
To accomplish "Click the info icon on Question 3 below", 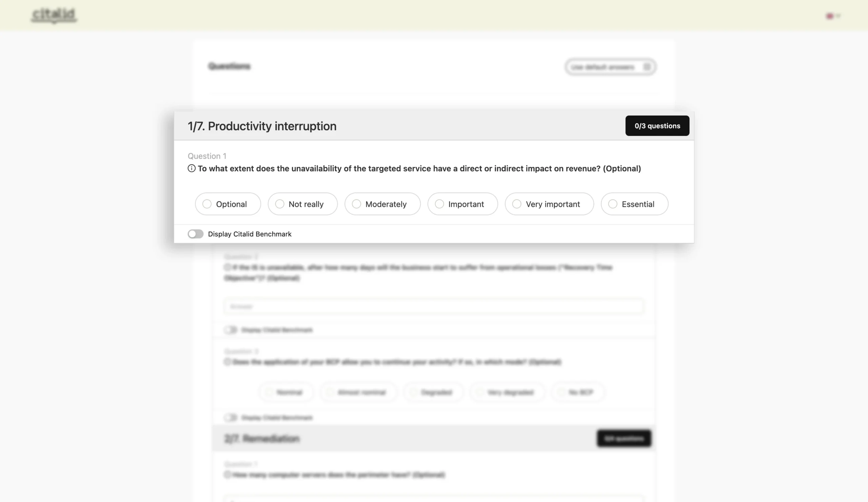I will [x=227, y=362].
